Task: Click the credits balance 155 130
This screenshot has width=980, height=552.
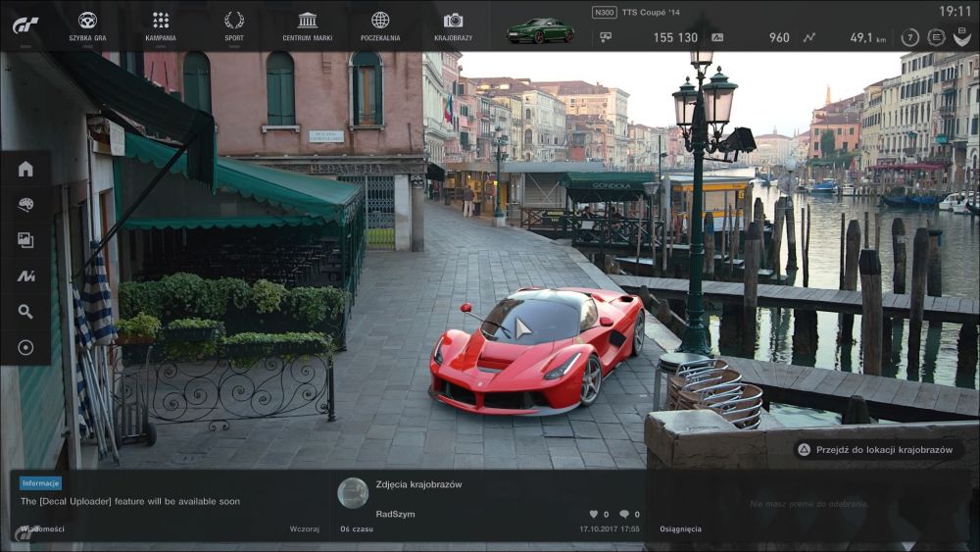Action: coord(675,37)
